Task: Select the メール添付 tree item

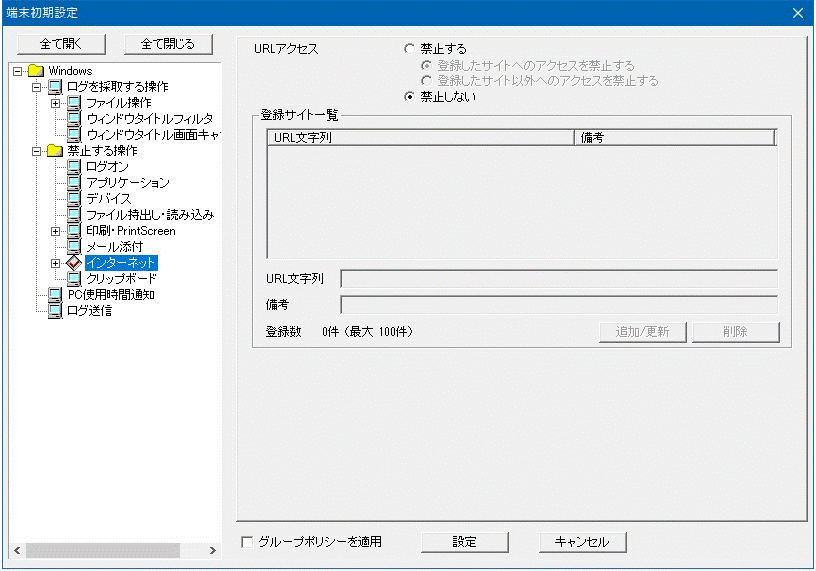Action: pyautogui.click(x=114, y=247)
